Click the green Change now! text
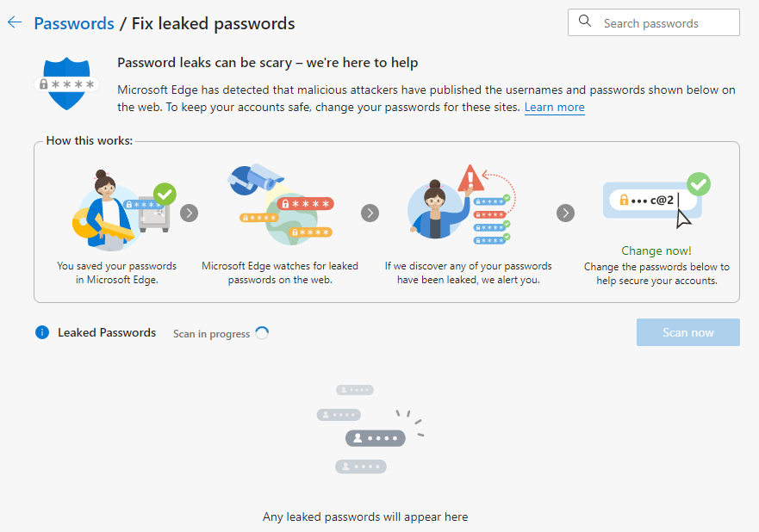 click(x=656, y=251)
